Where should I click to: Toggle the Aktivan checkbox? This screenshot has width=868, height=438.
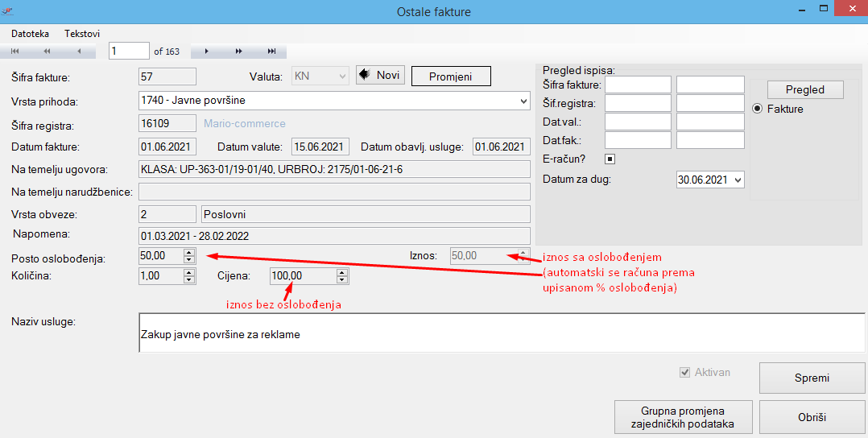coord(685,373)
